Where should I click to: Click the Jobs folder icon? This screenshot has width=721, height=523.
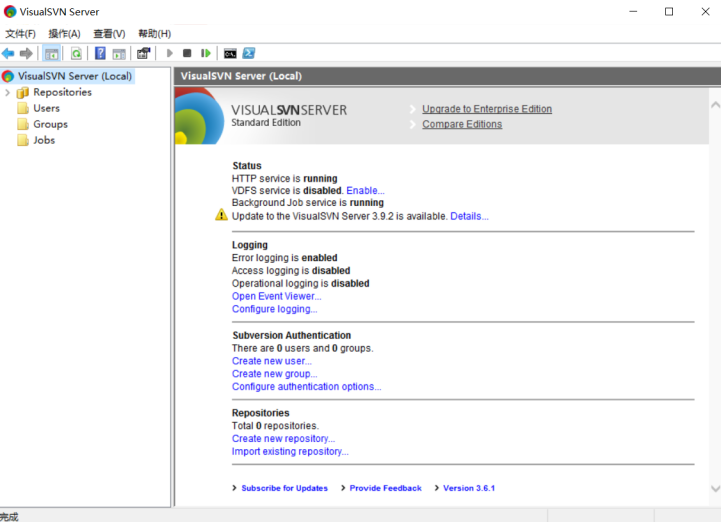click(x=23, y=140)
